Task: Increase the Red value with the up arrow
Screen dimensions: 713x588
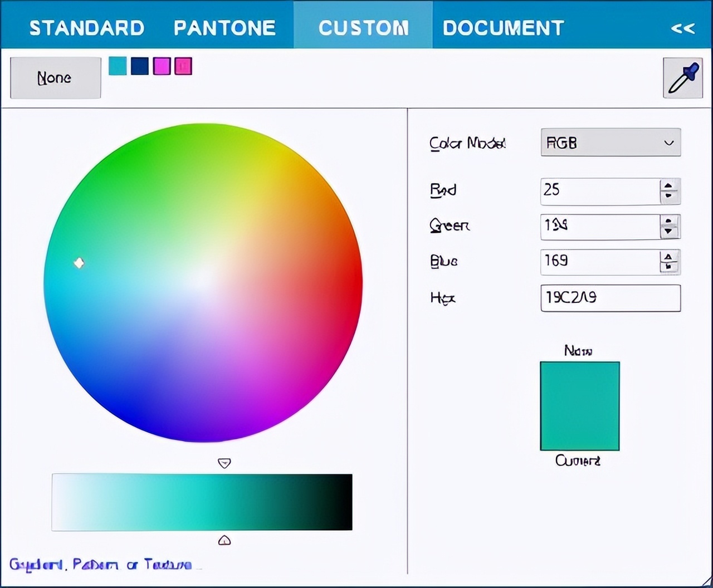Action: click(670, 186)
